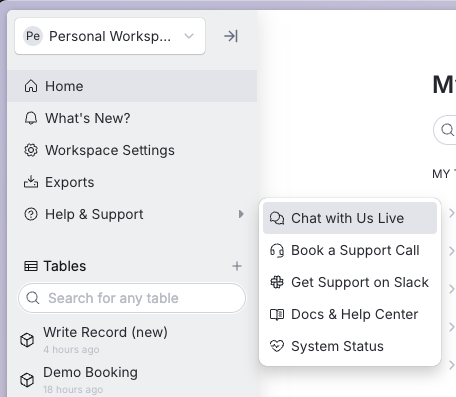Screen dimensions: 456x397
Task: Open Workspace Settings
Action: point(132,150)
